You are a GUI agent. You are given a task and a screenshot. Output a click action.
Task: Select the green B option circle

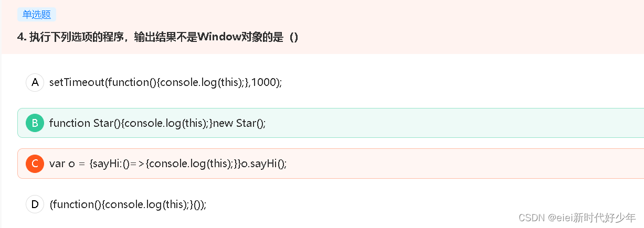[x=35, y=123]
